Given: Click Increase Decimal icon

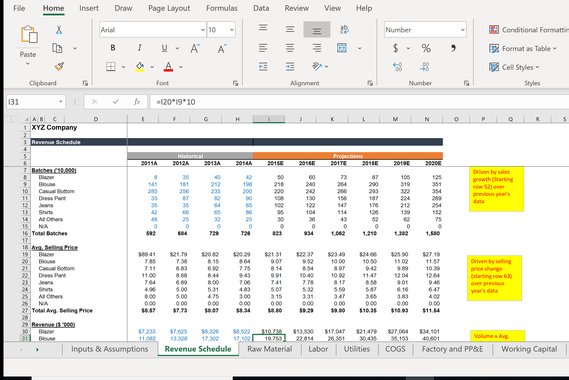Looking at the screenshot, I should coord(397,66).
